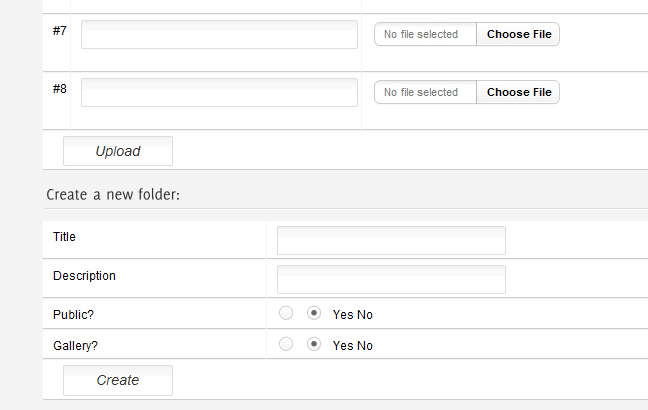Click the #8 file name text field
The width and height of the screenshot is (648, 410).
pyautogui.click(x=219, y=92)
